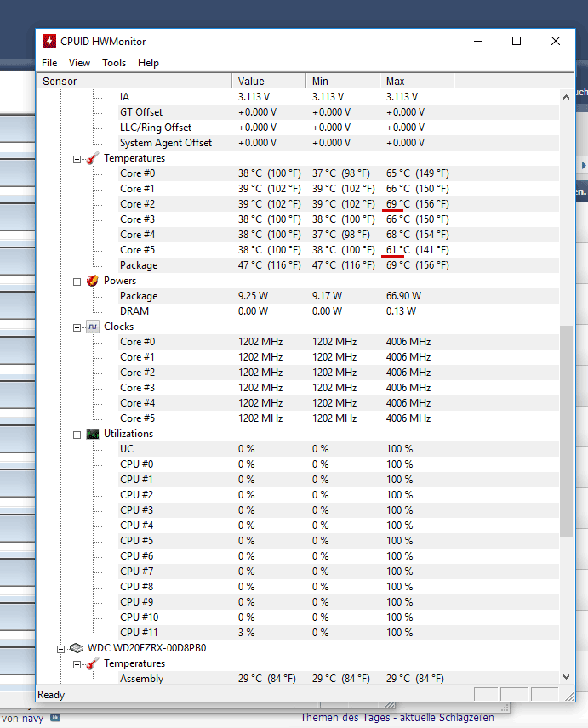Click the scrollbar down arrow
The image size is (588, 728).
(x=566, y=677)
